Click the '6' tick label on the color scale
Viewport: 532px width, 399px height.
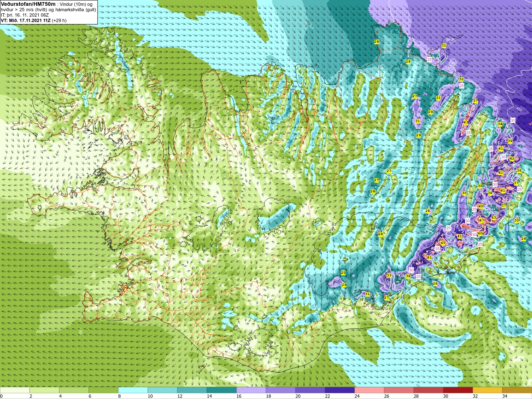(x=90, y=396)
